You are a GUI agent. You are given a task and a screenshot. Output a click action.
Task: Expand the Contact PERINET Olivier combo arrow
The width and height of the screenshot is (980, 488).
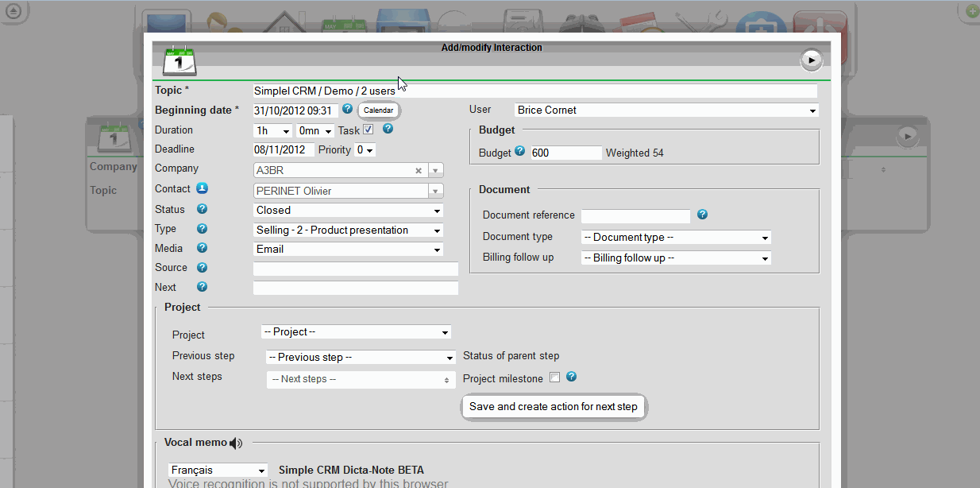click(435, 191)
